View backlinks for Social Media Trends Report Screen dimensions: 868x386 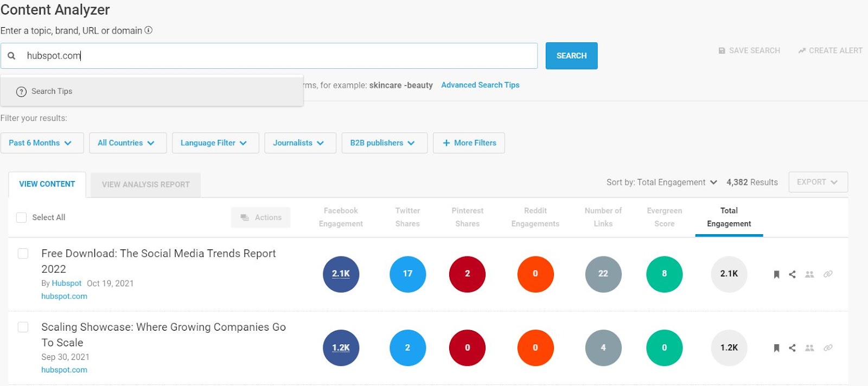(828, 274)
